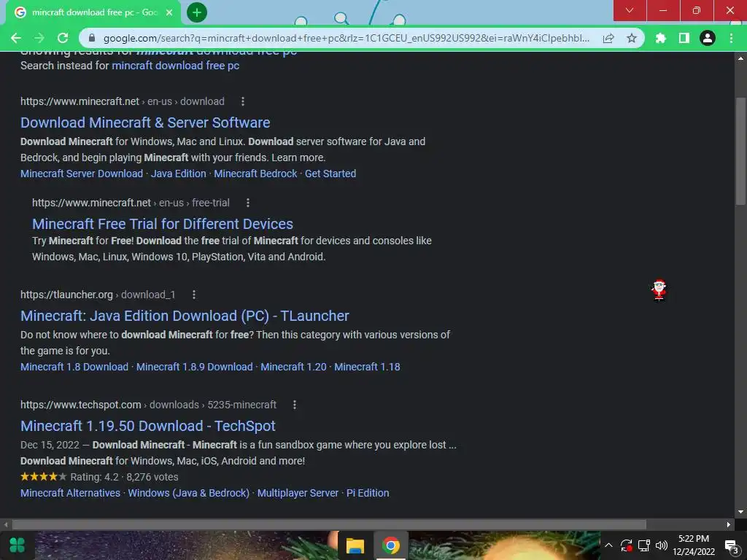
Task: Open Minecraft Server Download sitelink
Action: coord(82,174)
